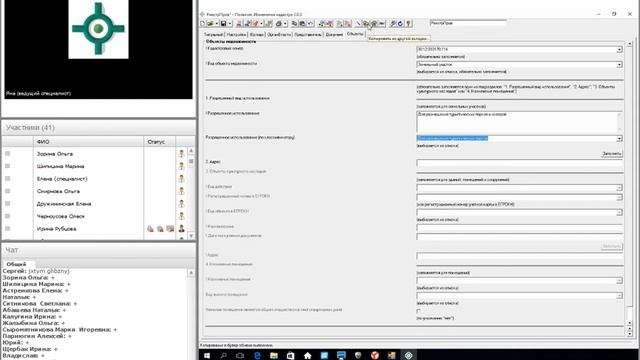Click the Save floppy disk toolbar icon
This screenshot has height=360, width=640.
pos(223,24)
